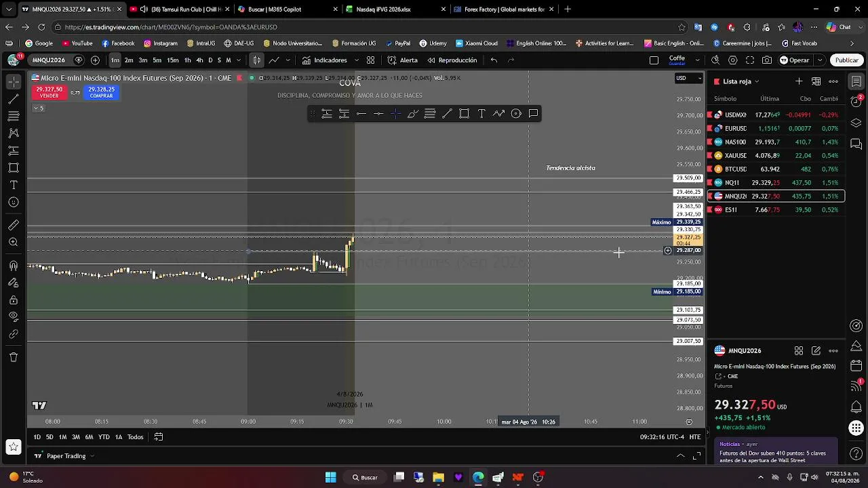Open favorites star toolbar button
Viewport: 868px width, 488px height.
(14, 447)
